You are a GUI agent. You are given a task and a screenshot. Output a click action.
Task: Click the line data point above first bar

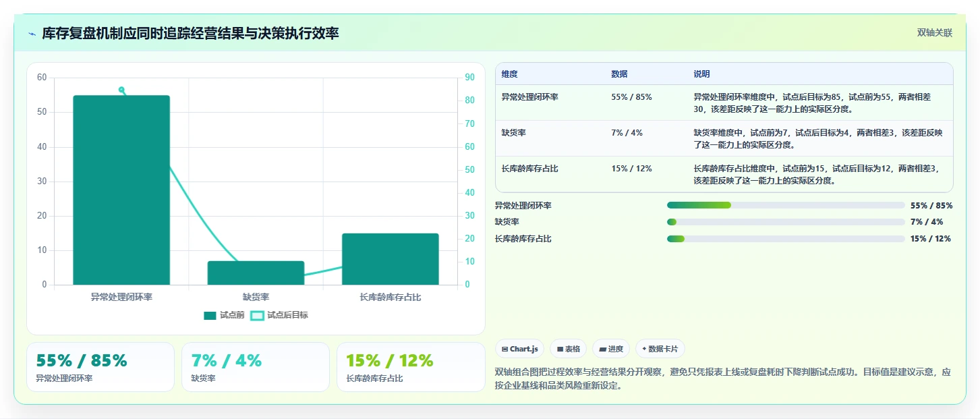(121, 89)
